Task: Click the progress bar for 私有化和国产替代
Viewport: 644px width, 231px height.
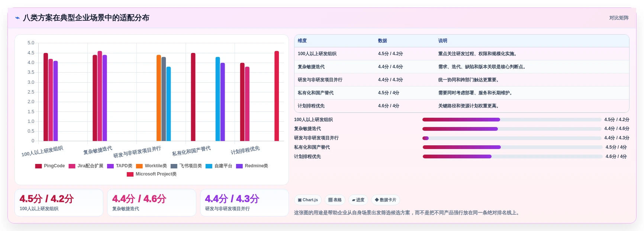Action: pyautogui.click(x=512, y=147)
